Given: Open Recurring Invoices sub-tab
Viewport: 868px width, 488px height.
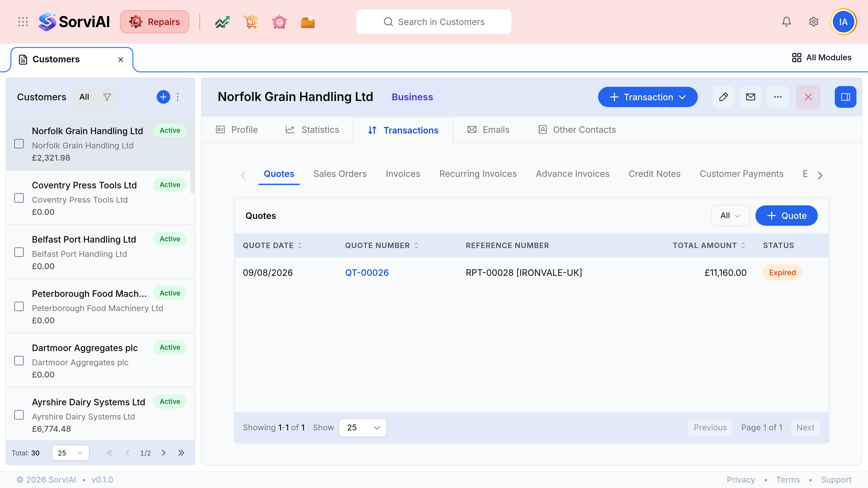Looking at the screenshot, I should coord(478,174).
